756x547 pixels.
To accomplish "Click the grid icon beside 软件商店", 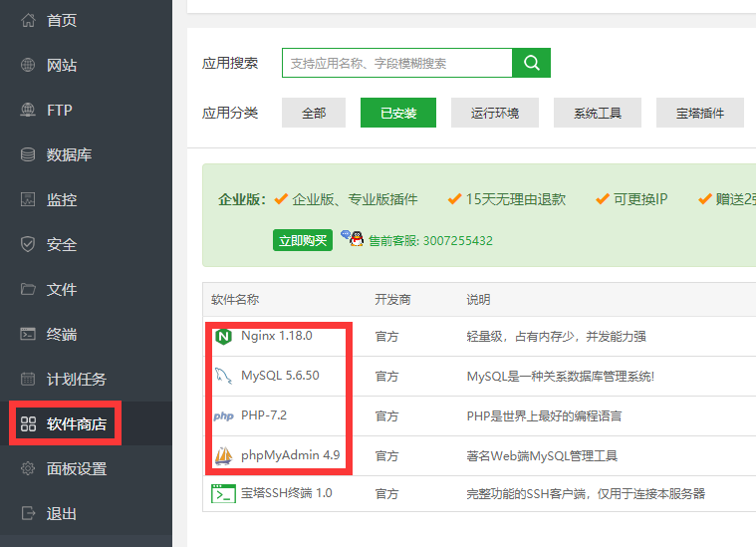I will [x=28, y=424].
